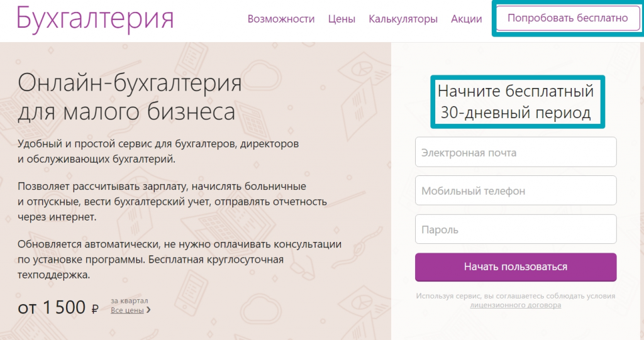Go to the Калькуляторы section

403,19
